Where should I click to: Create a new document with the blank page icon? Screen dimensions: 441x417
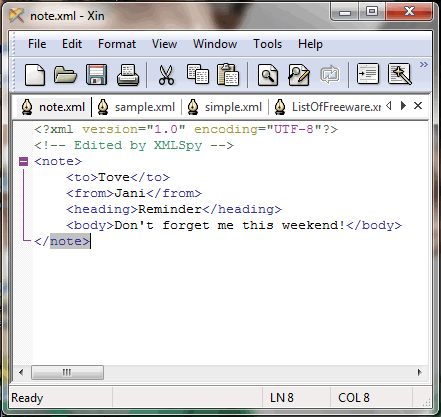coord(35,75)
